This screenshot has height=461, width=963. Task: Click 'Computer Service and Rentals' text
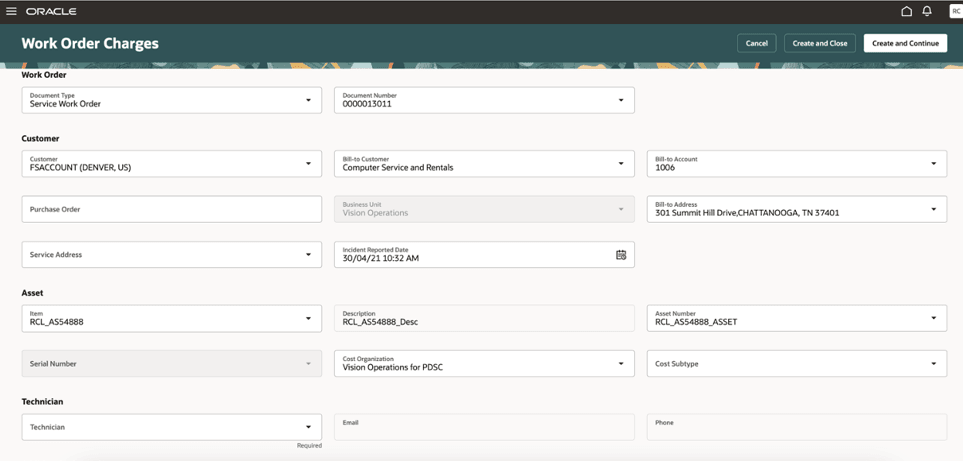pos(398,167)
